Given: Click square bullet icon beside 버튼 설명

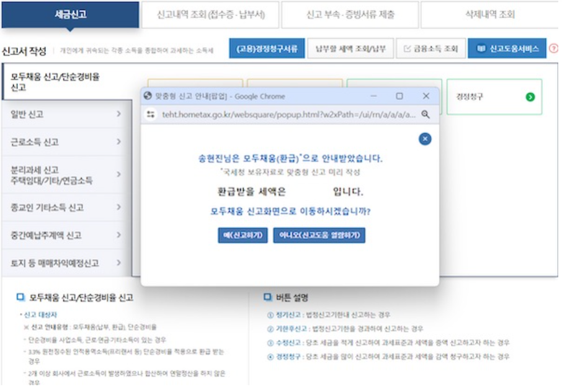Looking at the screenshot, I should pos(267,297).
